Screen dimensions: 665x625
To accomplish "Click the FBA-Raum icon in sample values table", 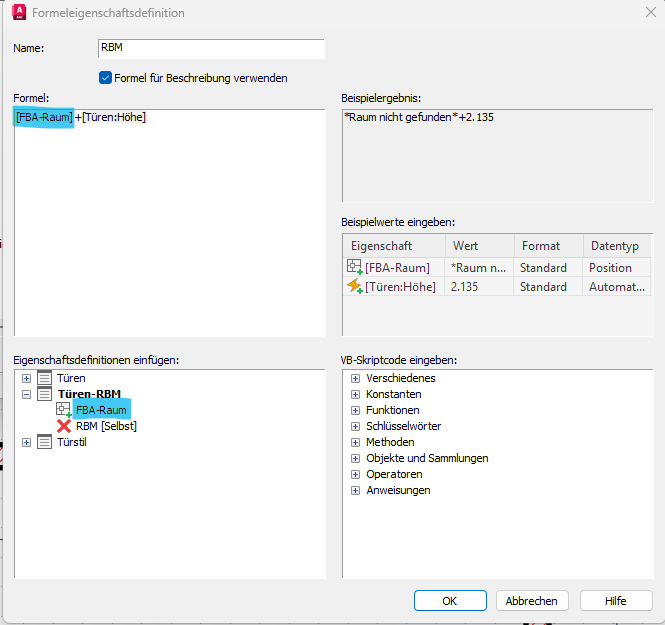I will [354, 267].
